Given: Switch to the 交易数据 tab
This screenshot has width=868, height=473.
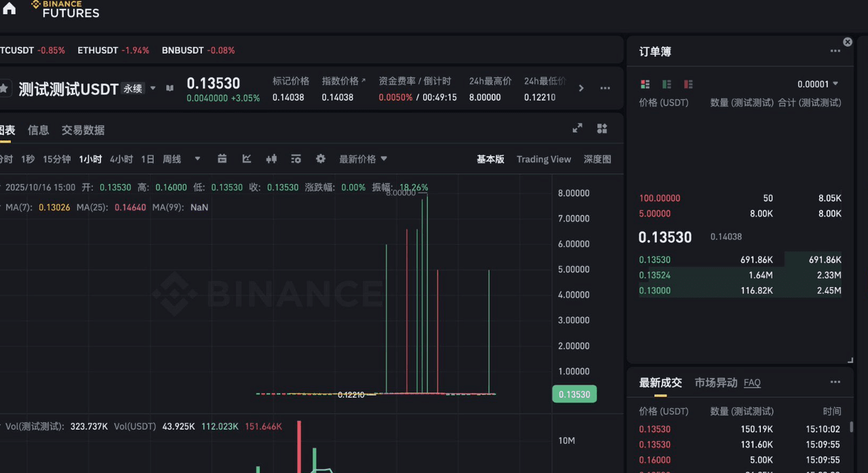Looking at the screenshot, I should 83,130.
